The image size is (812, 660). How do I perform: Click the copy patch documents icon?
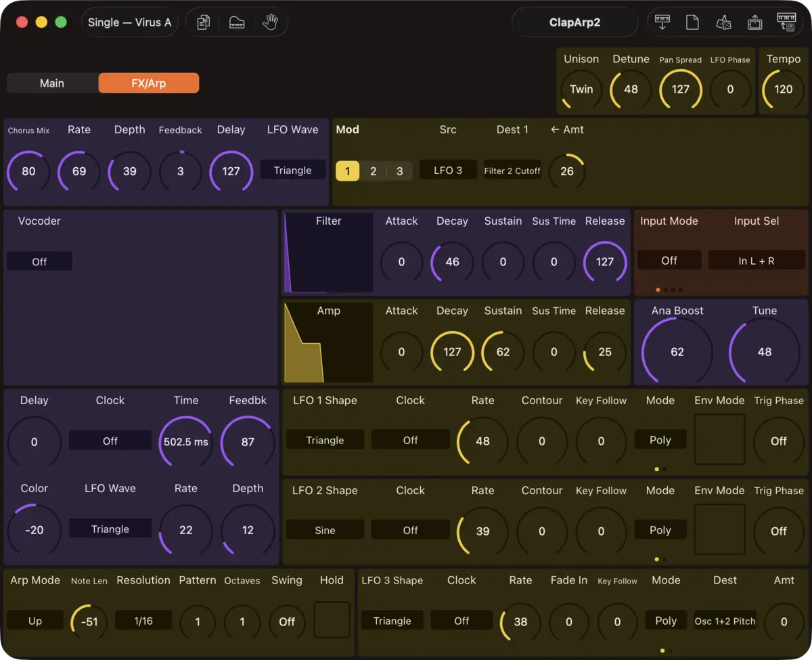click(x=203, y=22)
